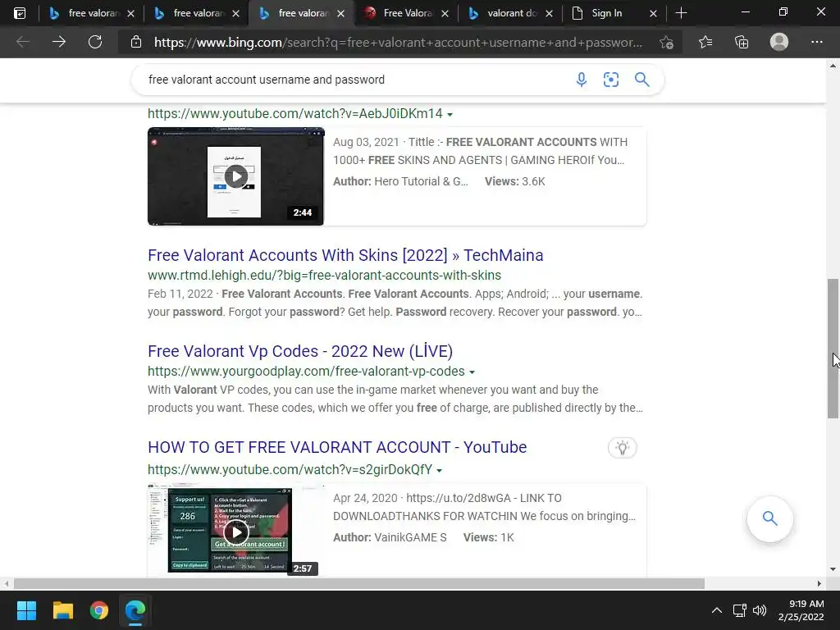Click the Bing search query input field
This screenshot has width=840, height=630.
point(354,80)
